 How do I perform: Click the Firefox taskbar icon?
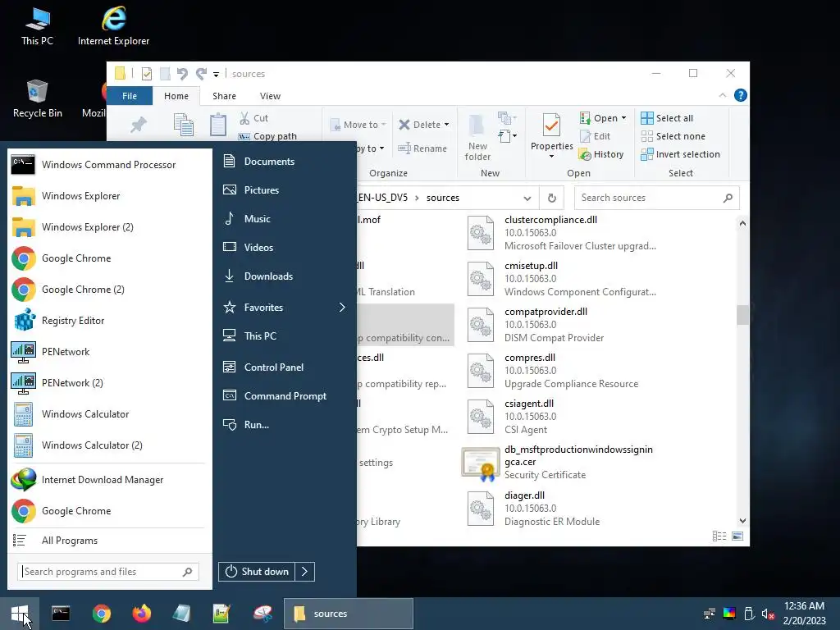141,614
